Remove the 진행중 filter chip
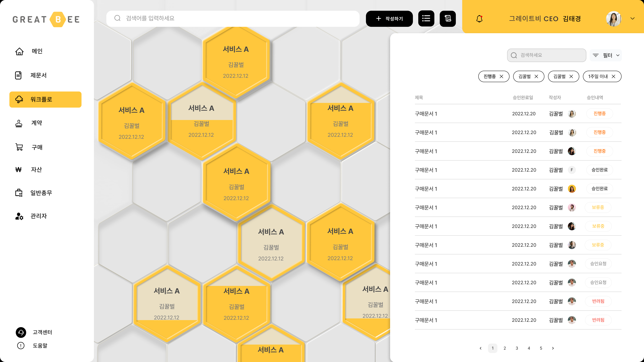 click(501, 76)
